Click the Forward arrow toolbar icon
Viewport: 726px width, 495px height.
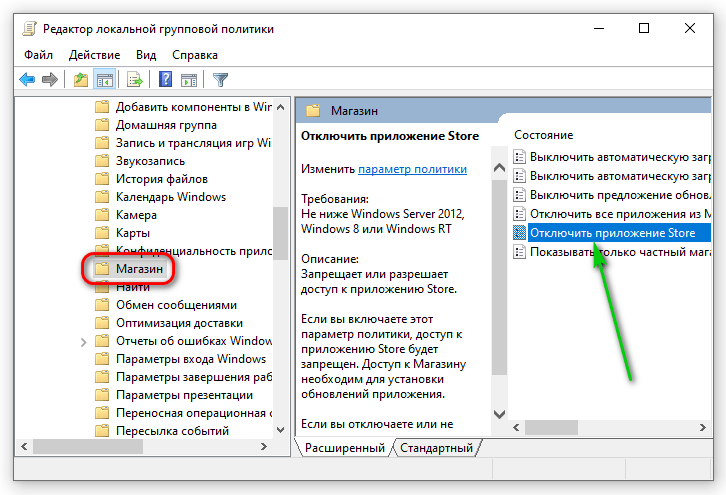click(x=50, y=80)
